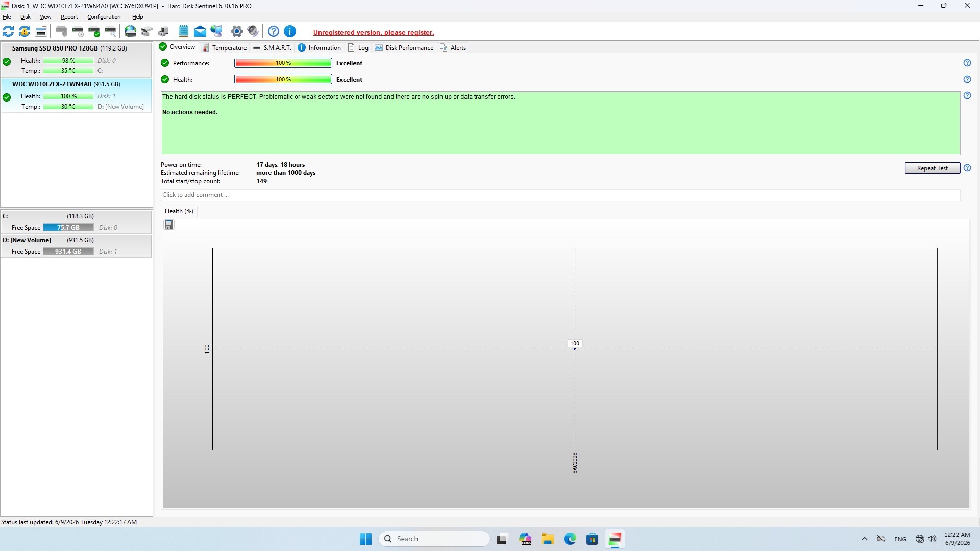Click the disk-with-clock scheduled test icon
This screenshot has width=980, height=551.
[x=78, y=31]
